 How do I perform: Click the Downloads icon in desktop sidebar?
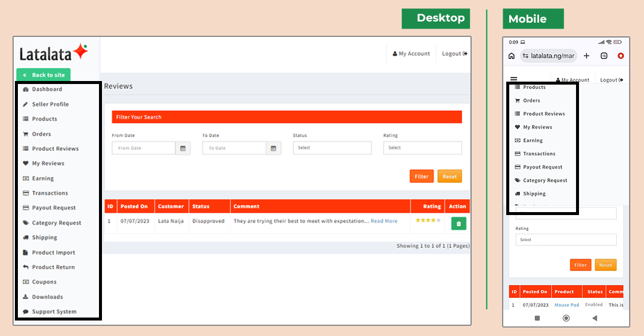26,297
